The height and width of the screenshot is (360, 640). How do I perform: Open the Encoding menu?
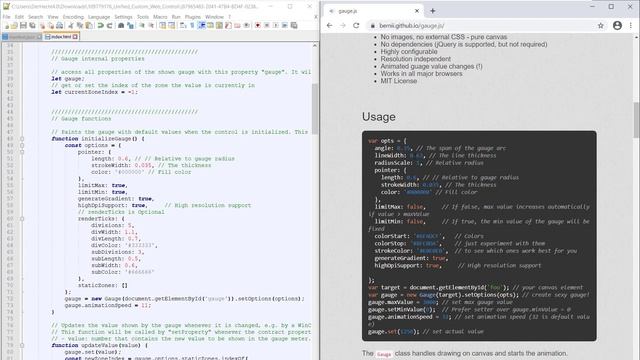(73, 17)
